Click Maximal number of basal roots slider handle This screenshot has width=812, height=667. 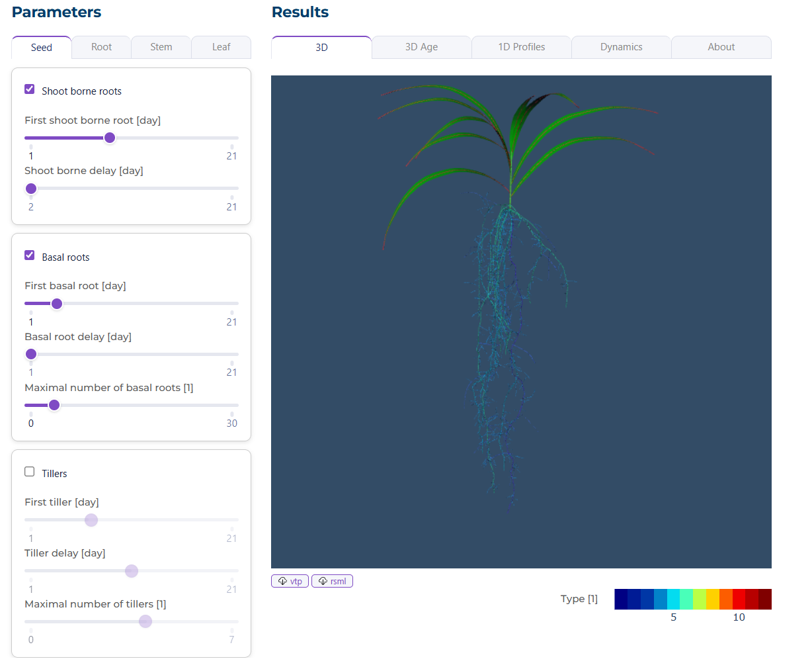tap(54, 405)
